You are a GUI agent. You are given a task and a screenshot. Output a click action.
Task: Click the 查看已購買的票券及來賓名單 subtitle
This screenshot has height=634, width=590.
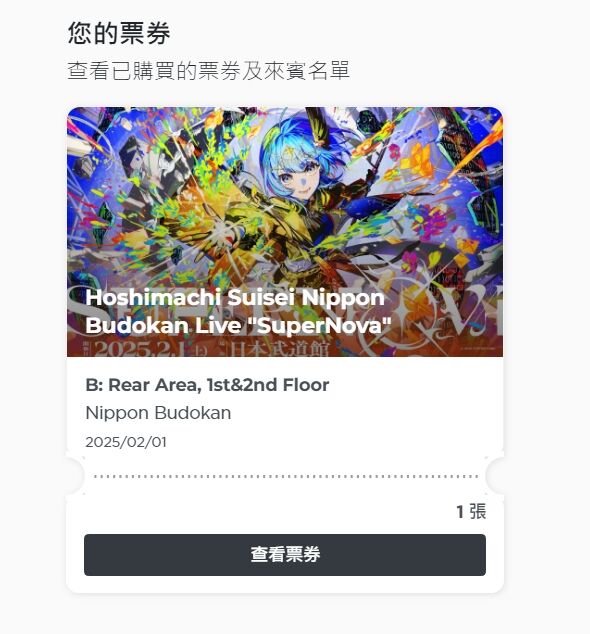pos(208,70)
